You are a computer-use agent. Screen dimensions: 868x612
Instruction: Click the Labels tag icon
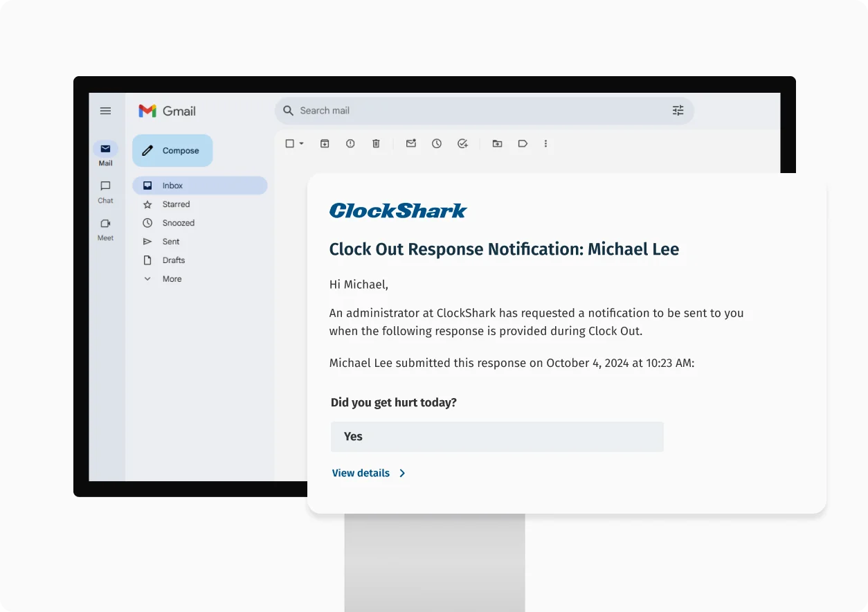(x=523, y=143)
